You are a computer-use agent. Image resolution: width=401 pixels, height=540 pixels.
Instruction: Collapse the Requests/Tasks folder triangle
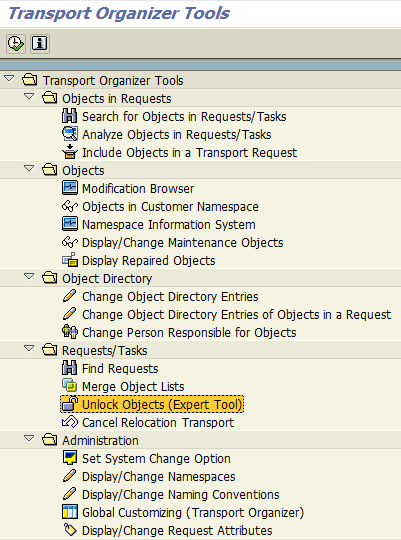(29, 349)
